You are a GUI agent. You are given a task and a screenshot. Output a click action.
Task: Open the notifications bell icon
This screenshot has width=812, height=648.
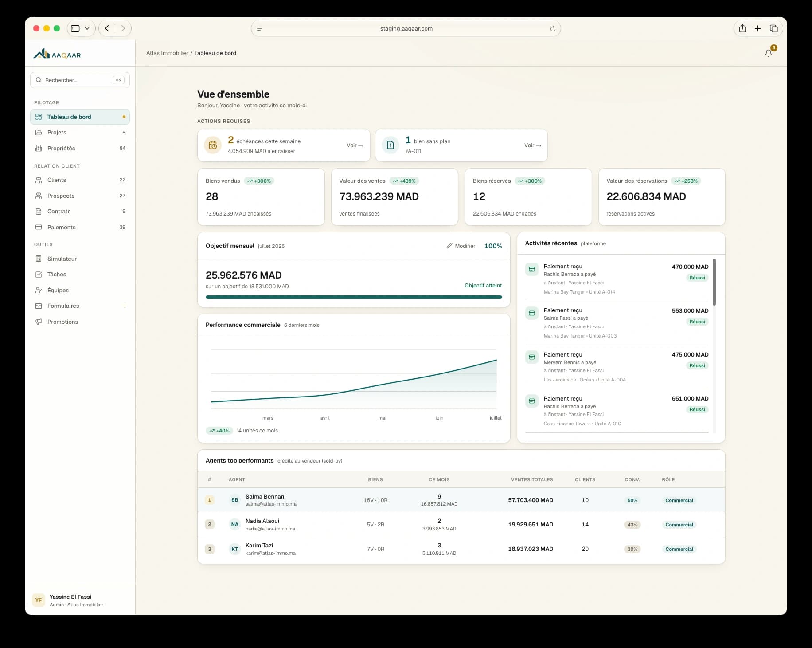pyautogui.click(x=769, y=53)
